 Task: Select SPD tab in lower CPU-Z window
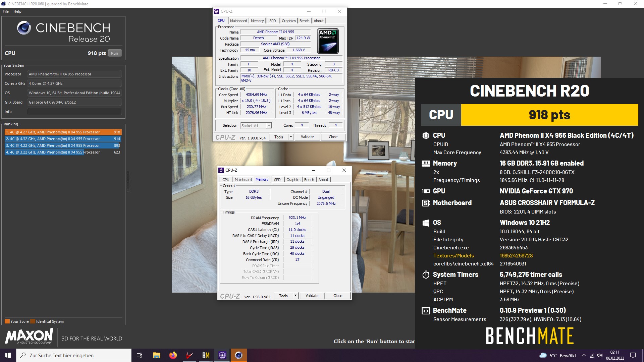click(x=277, y=180)
